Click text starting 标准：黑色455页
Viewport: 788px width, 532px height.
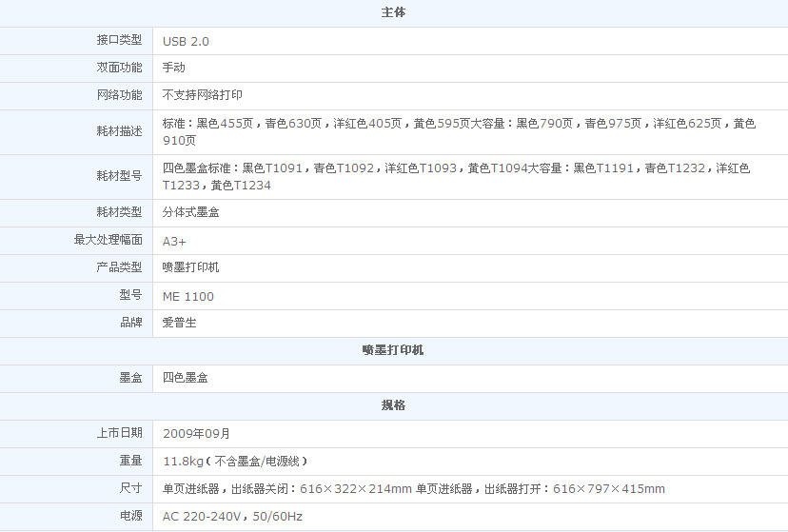click(x=459, y=131)
